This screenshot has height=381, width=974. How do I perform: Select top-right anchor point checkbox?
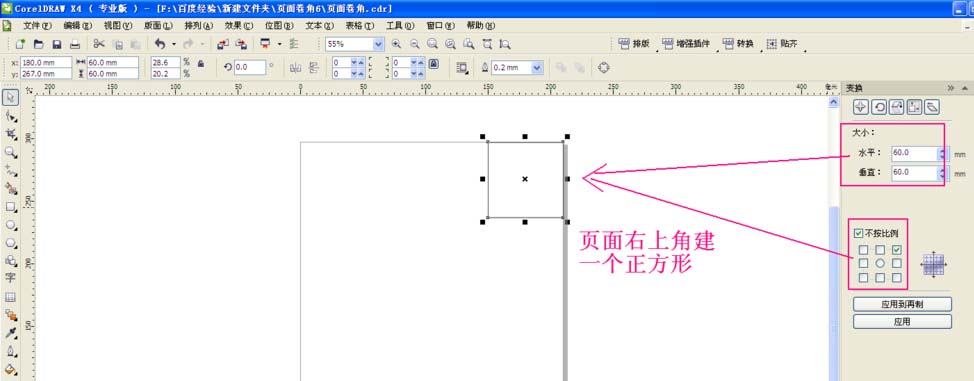point(896,250)
